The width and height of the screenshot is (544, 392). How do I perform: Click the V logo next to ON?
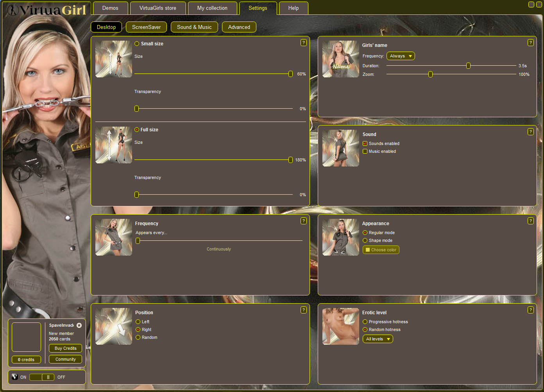coord(15,377)
